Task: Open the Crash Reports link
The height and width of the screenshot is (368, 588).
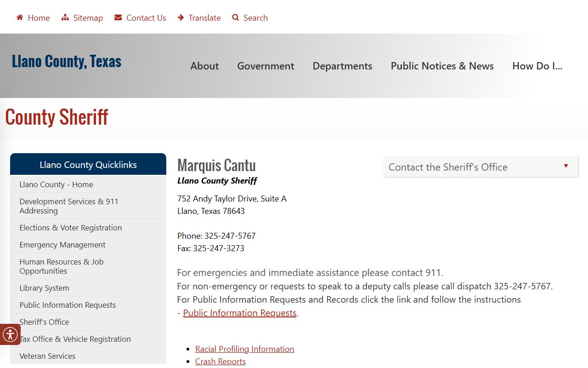Action: (x=220, y=362)
